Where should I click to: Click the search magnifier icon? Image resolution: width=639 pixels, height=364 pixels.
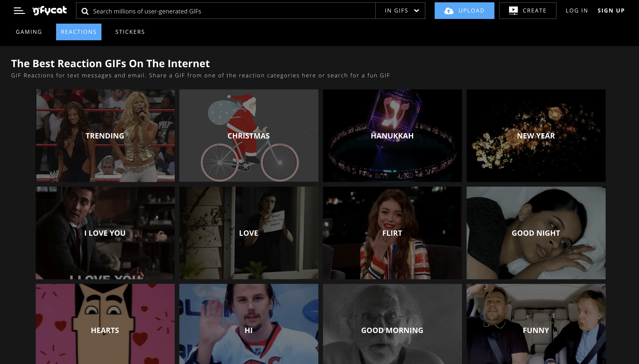[85, 11]
